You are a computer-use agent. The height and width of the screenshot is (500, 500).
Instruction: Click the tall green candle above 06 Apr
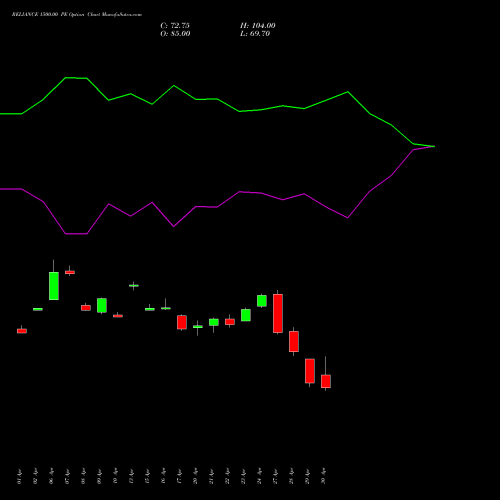tap(54, 286)
